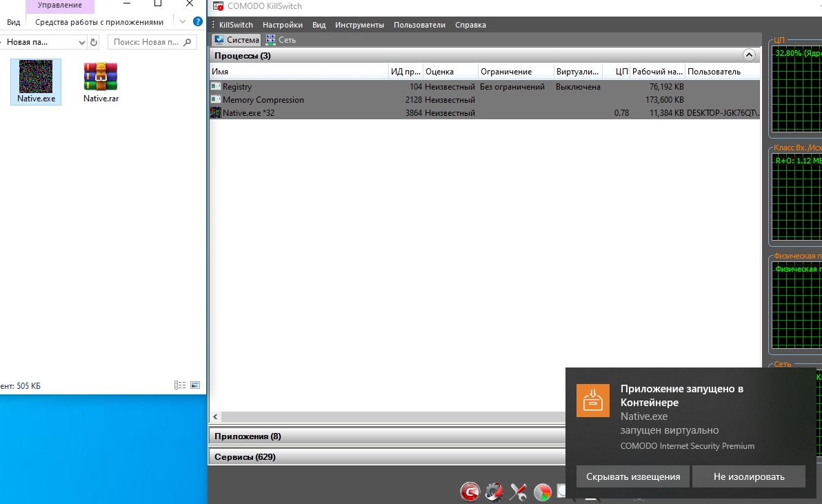Click the Registry process icon
The image size is (822, 504).
(215, 86)
